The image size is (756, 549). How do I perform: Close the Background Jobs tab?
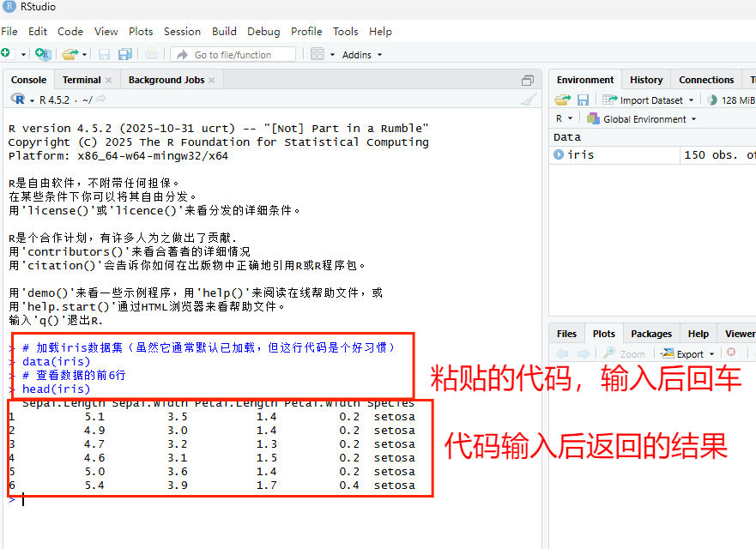212,81
